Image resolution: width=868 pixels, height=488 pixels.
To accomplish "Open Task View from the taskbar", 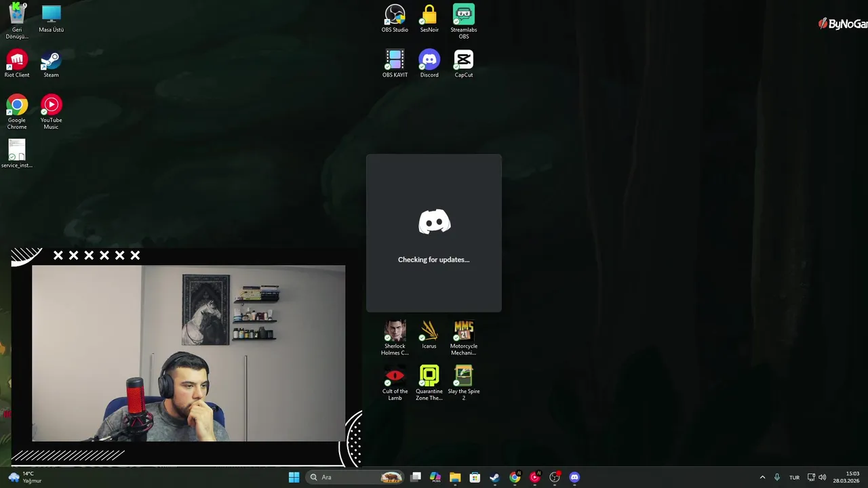I will 416,477.
